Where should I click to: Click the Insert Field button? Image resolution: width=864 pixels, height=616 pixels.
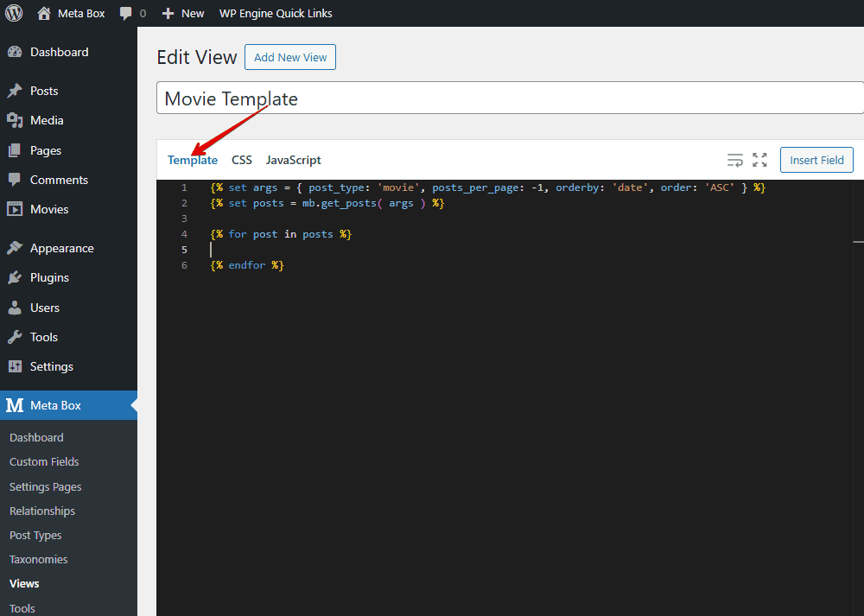[816, 159]
